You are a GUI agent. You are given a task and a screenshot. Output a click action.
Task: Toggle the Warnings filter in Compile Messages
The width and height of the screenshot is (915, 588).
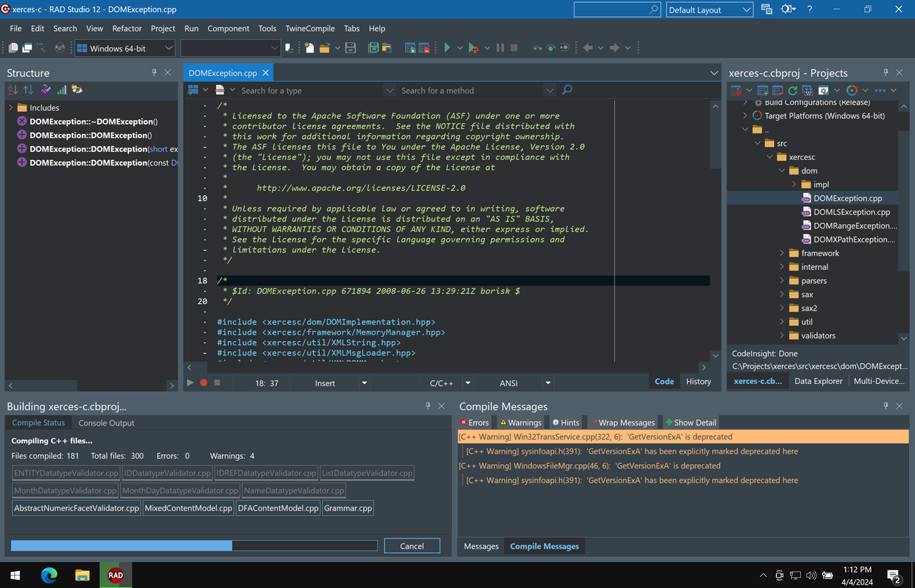[520, 422]
